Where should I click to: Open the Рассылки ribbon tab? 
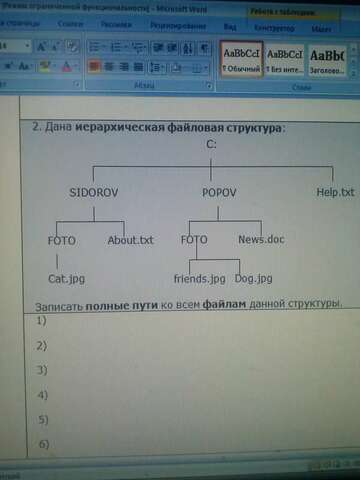point(116,25)
